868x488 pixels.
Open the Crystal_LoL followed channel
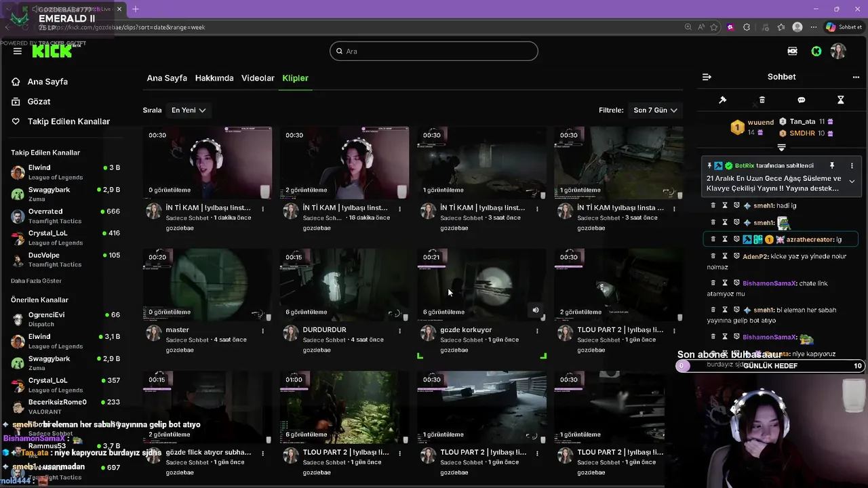coord(65,238)
